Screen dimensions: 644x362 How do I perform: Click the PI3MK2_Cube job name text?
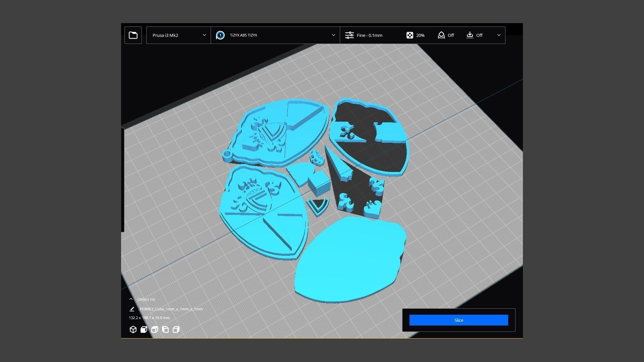tap(171, 309)
